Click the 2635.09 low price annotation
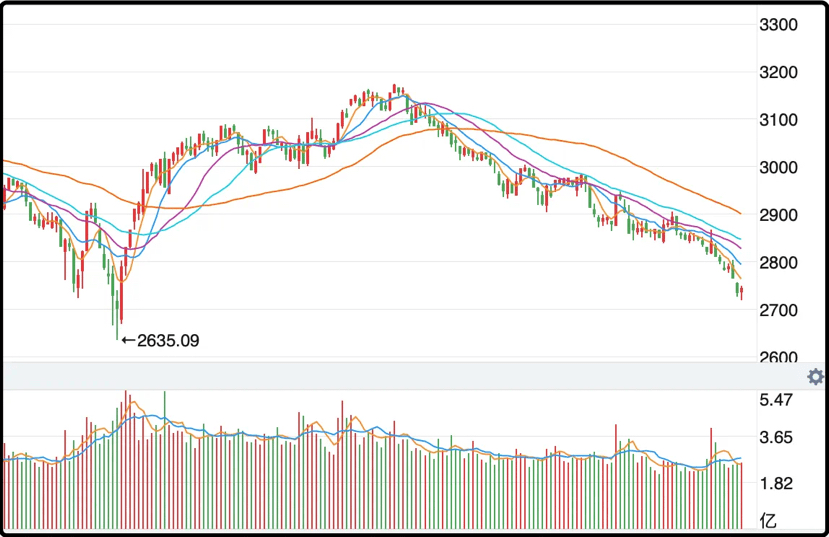 click(168, 341)
